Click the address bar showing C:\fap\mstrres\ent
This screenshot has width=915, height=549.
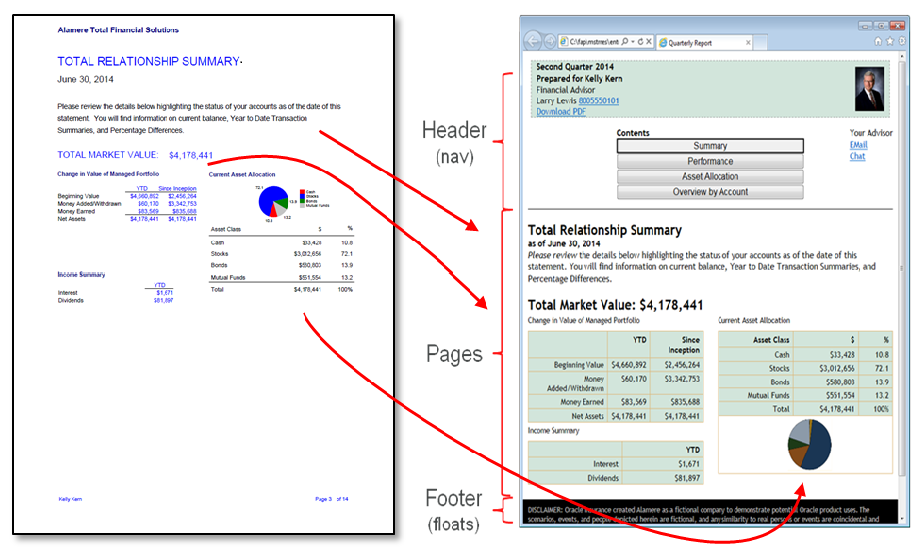(594, 42)
